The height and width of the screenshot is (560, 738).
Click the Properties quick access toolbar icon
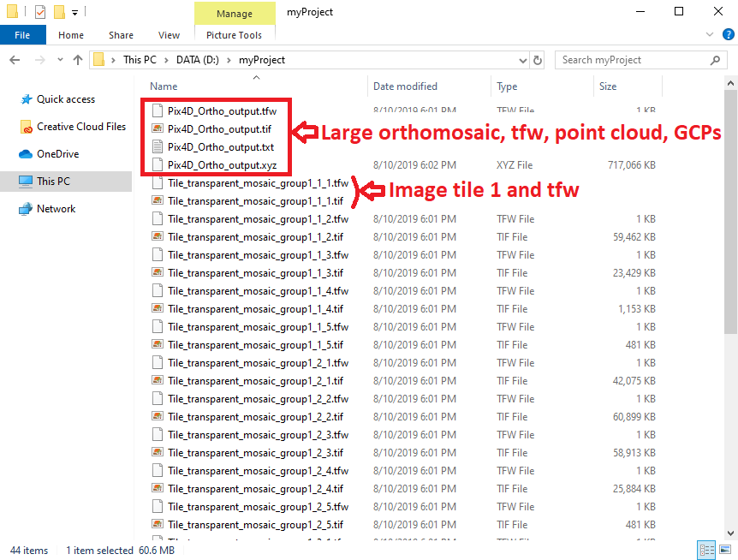(40, 11)
